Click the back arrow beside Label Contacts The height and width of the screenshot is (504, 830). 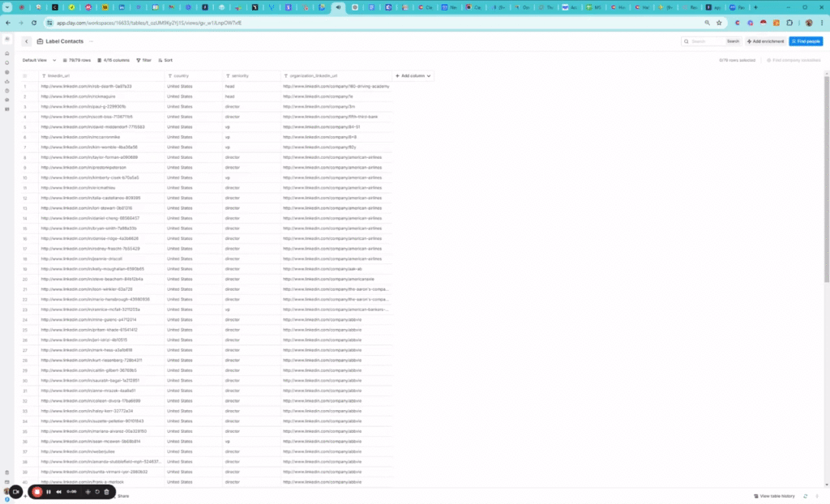(27, 41)
